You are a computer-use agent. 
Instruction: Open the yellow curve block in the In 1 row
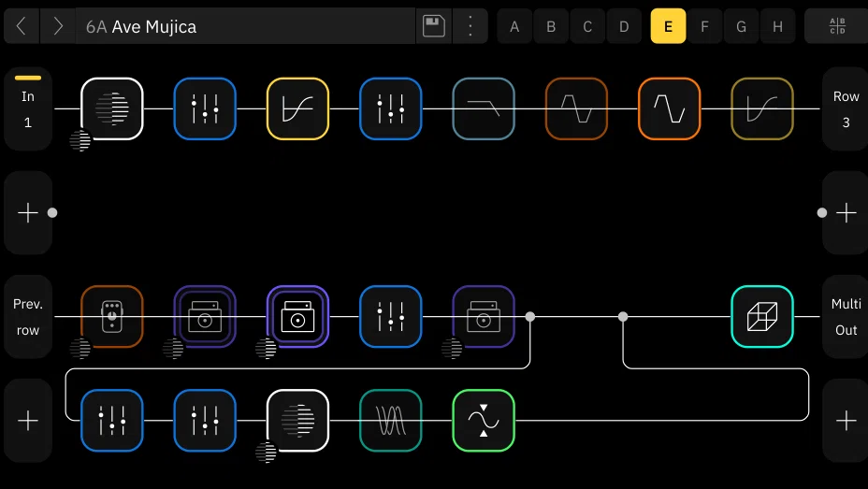(x=297, y=109)
